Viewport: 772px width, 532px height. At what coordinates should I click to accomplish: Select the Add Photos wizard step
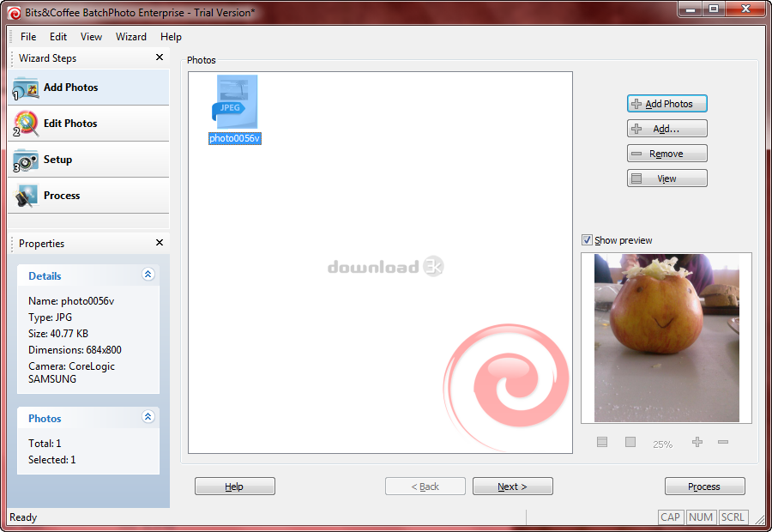[88, 88]
